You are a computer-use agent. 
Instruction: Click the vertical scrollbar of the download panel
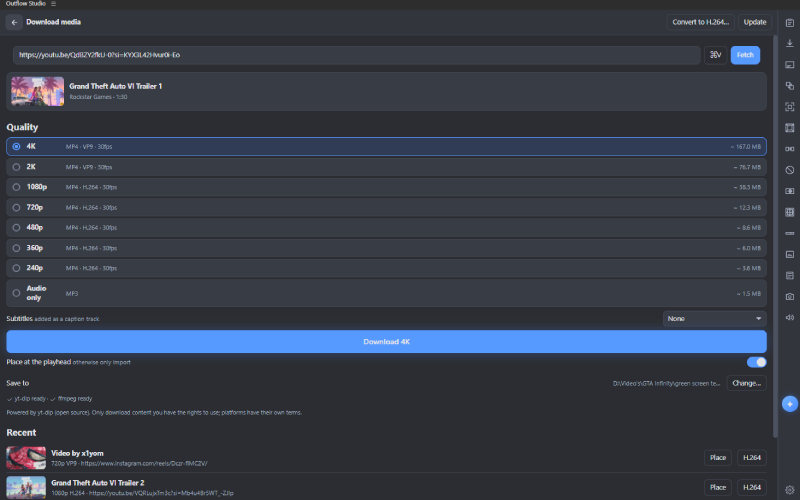click(775, 235)
